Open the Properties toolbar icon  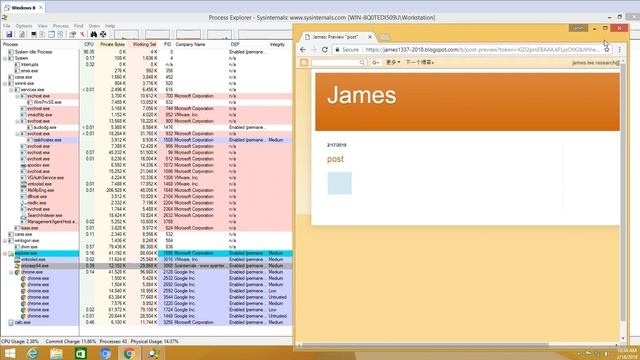(73, 35)
